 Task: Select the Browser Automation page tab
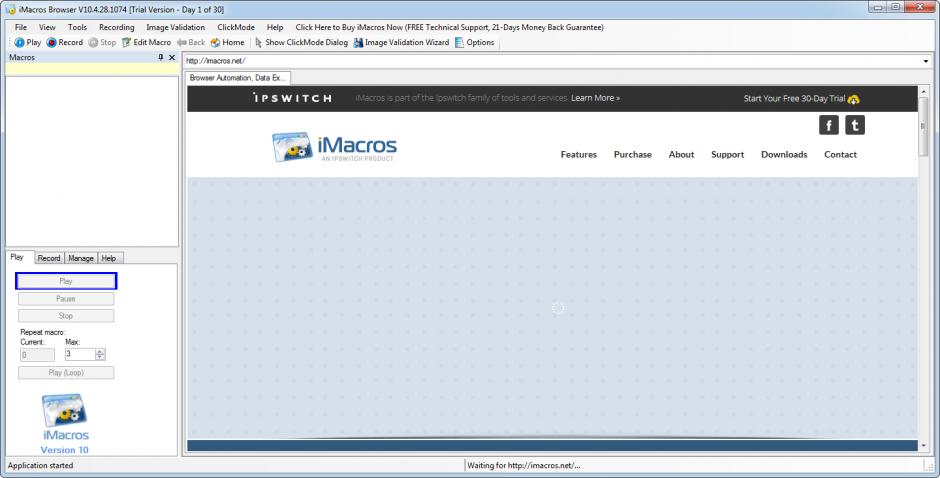coord(237,78)
